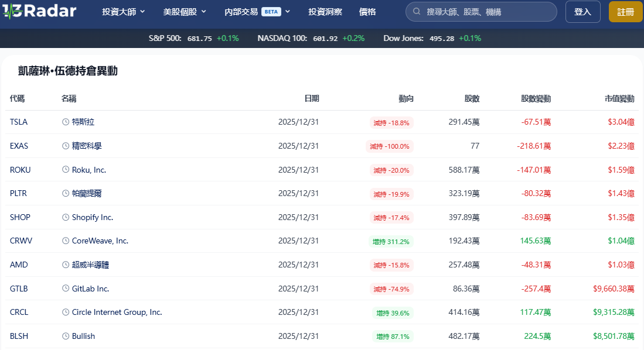
Task: Click the 145.63萬 share change cell
Action: pos(536,241)
